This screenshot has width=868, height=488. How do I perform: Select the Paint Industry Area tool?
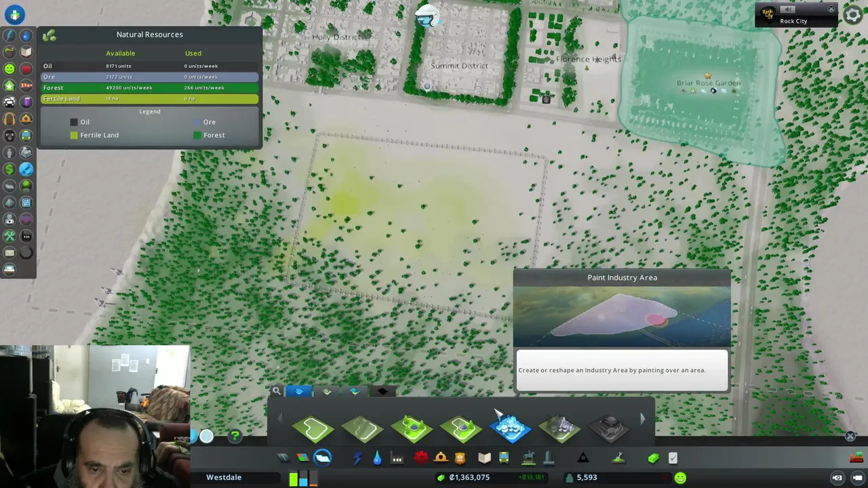[x=510, y=428]
